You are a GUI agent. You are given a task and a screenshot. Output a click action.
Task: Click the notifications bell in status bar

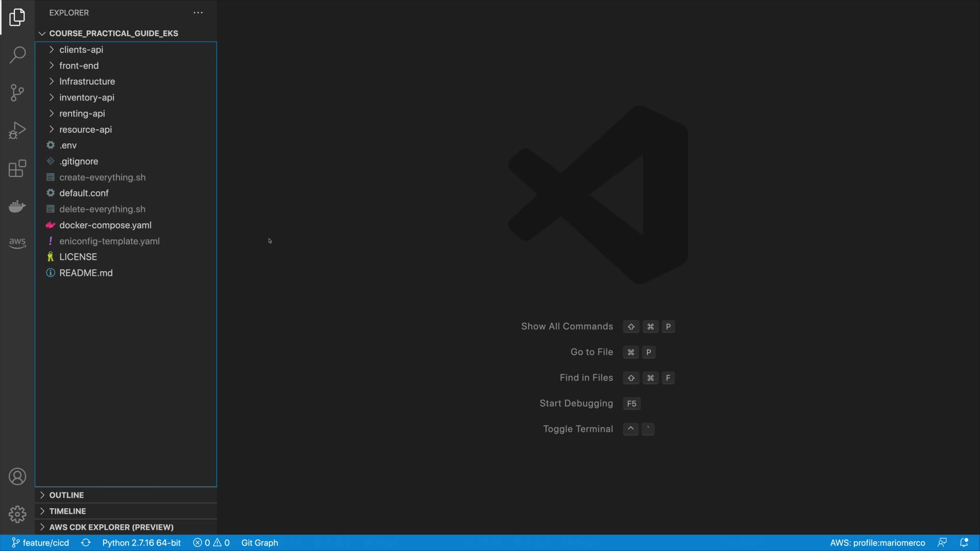(x=964, y=543)
